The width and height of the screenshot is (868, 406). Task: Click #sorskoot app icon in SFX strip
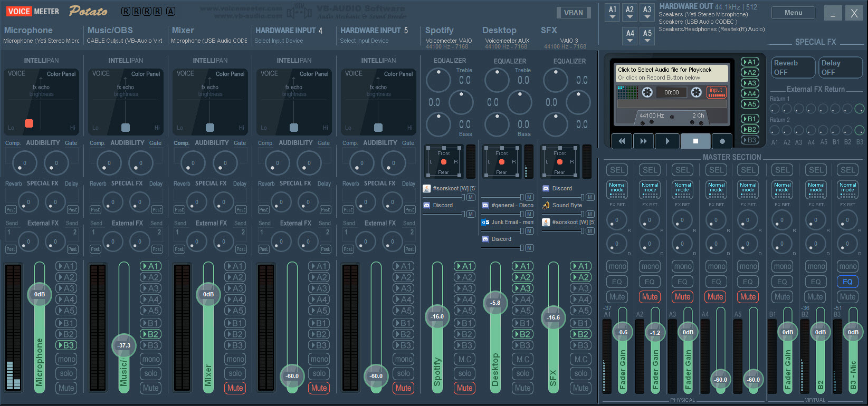click(546, 222)
